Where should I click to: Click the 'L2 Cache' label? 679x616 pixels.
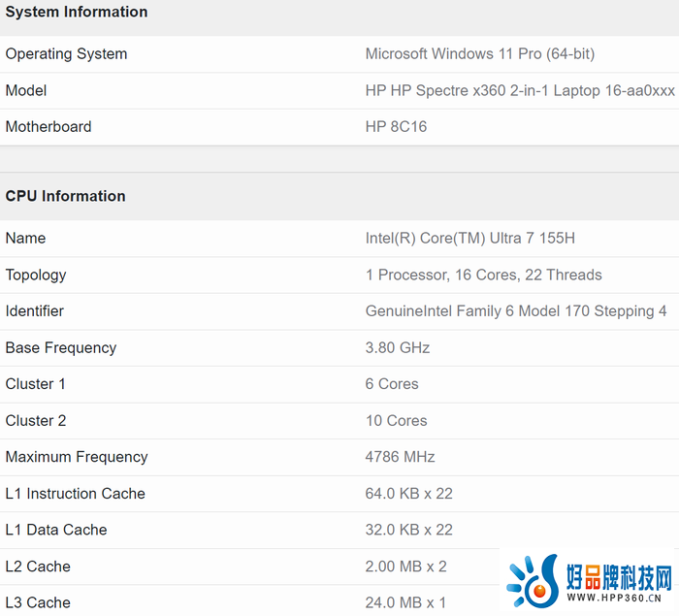click(38, 567)
